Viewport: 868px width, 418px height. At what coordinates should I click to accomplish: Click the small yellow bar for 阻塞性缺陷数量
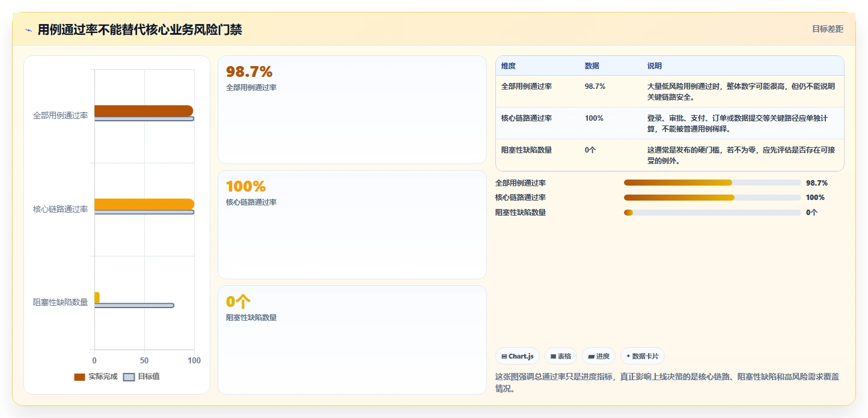97,297
